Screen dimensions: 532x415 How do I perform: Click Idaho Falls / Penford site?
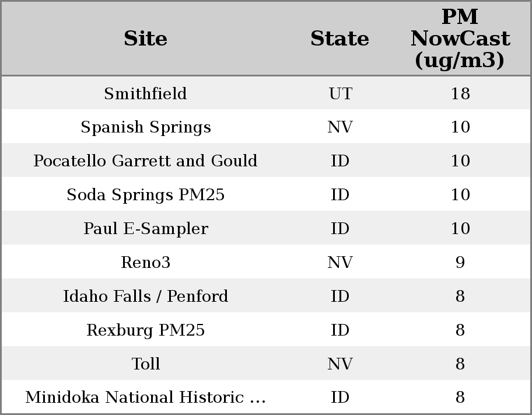145,297
